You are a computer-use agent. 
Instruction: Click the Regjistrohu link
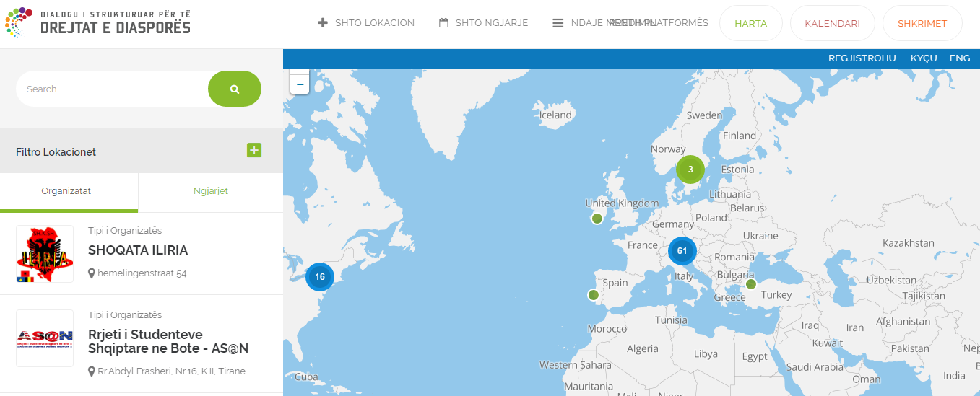(x=862, y=58)
